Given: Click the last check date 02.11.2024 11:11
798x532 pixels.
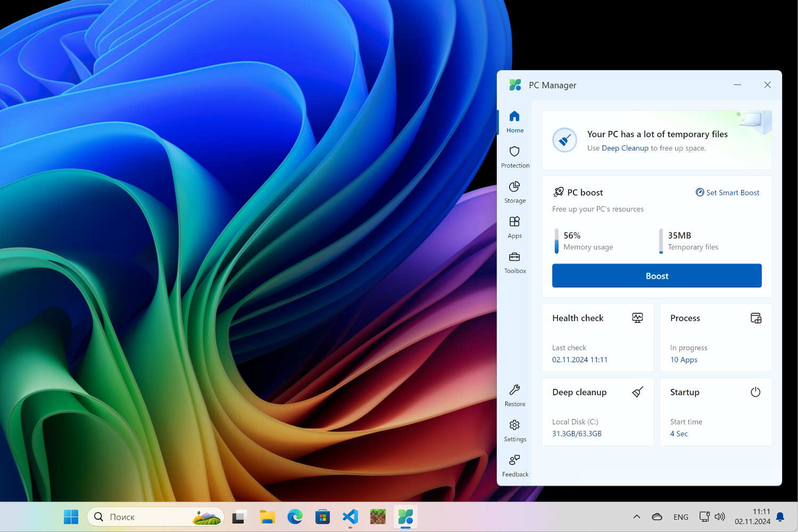Looking at the screenshot, I should tap(580, 360).
